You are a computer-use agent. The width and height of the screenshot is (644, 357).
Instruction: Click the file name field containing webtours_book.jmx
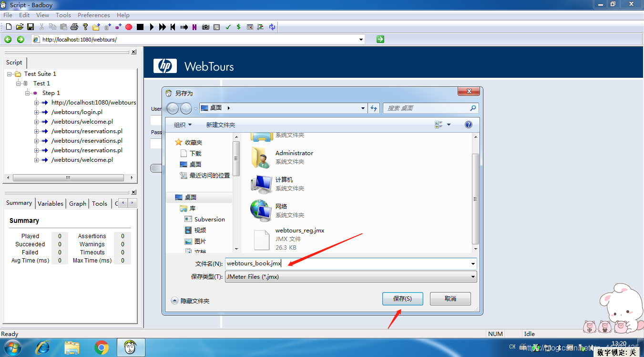click(351, 263)
